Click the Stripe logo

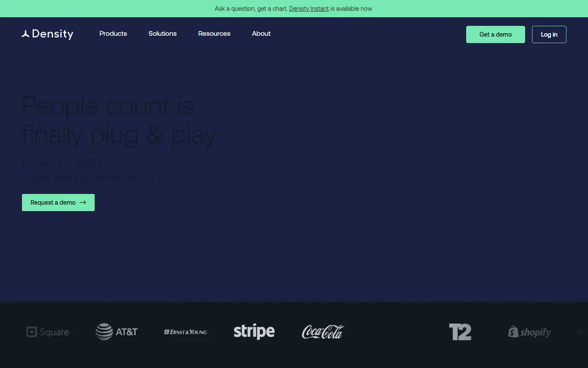click(x=254, y=332)
